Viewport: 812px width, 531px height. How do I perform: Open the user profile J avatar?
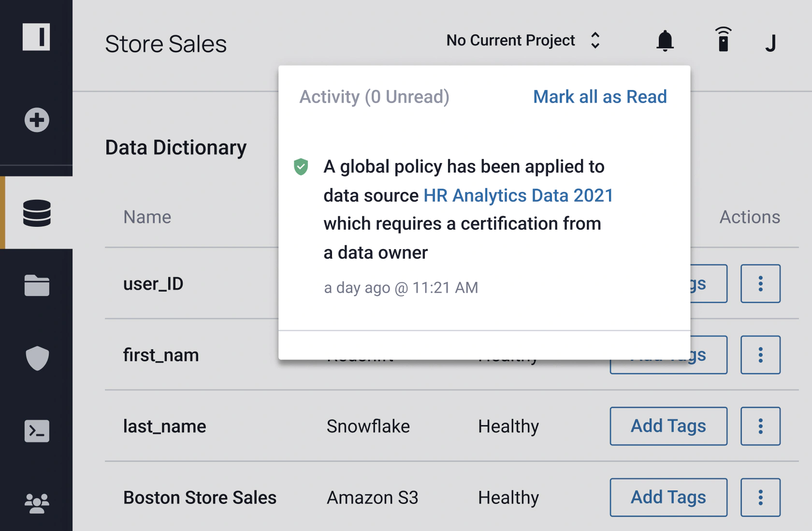tap(771, 43)
